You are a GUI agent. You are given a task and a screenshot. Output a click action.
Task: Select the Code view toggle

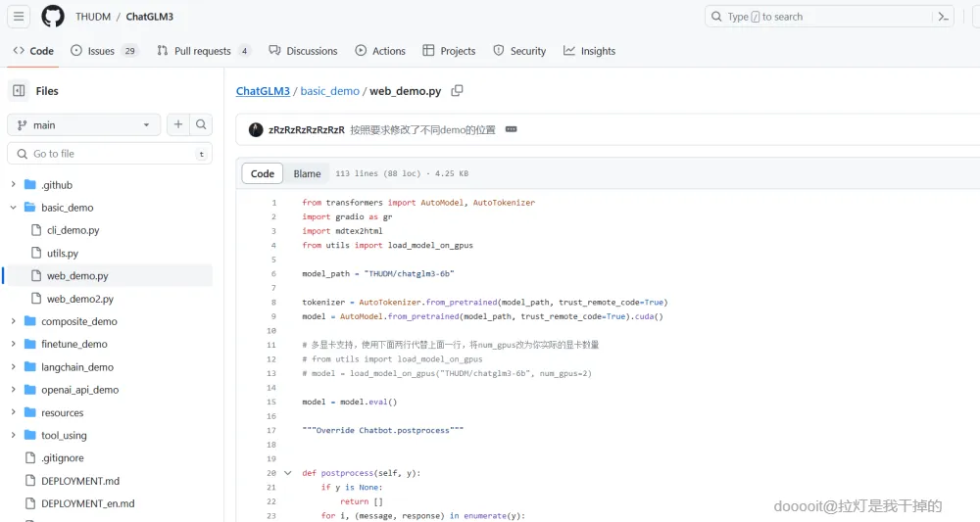click(x=263, y=173)
